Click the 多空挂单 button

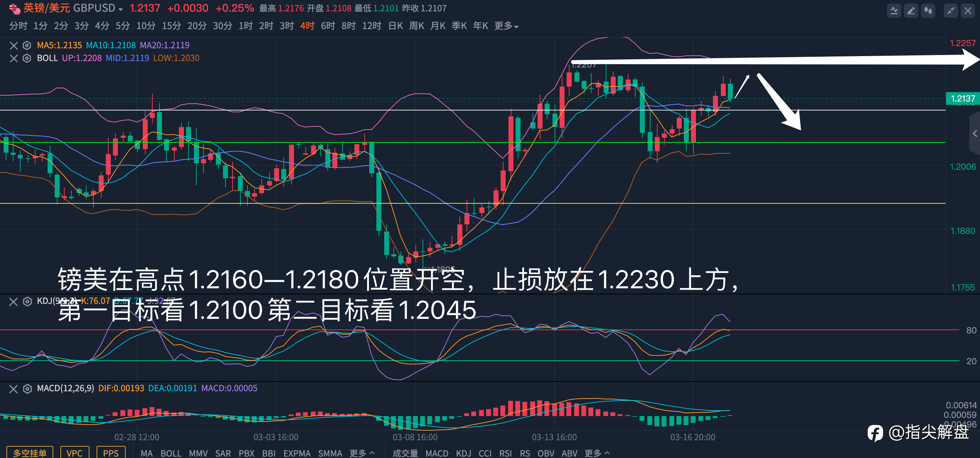(x=30, y=452)
